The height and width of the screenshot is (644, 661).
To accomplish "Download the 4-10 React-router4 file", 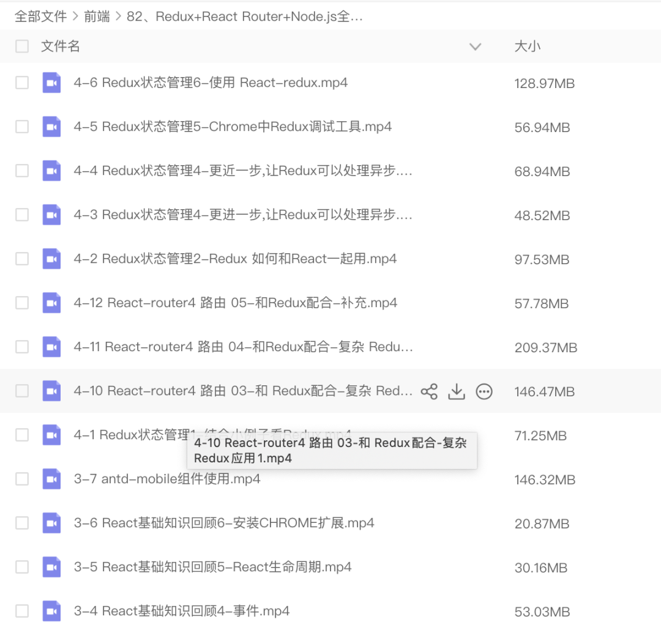I will (457, 391).
